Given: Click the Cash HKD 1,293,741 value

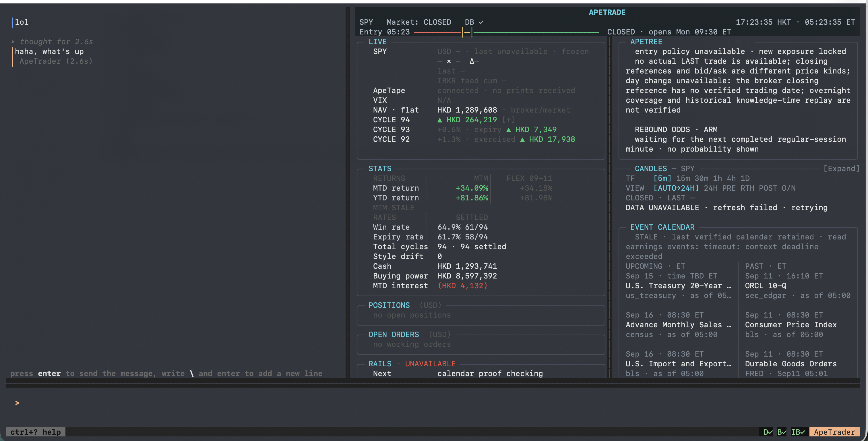Looking at the screenshot, I should pyautogui.click(x=467, y=266).
